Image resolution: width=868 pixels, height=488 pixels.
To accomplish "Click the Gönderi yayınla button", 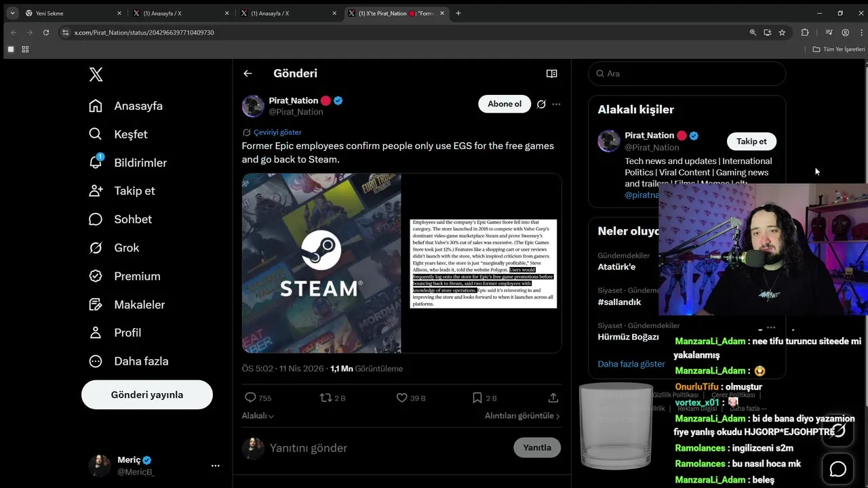I will (147, 394).
